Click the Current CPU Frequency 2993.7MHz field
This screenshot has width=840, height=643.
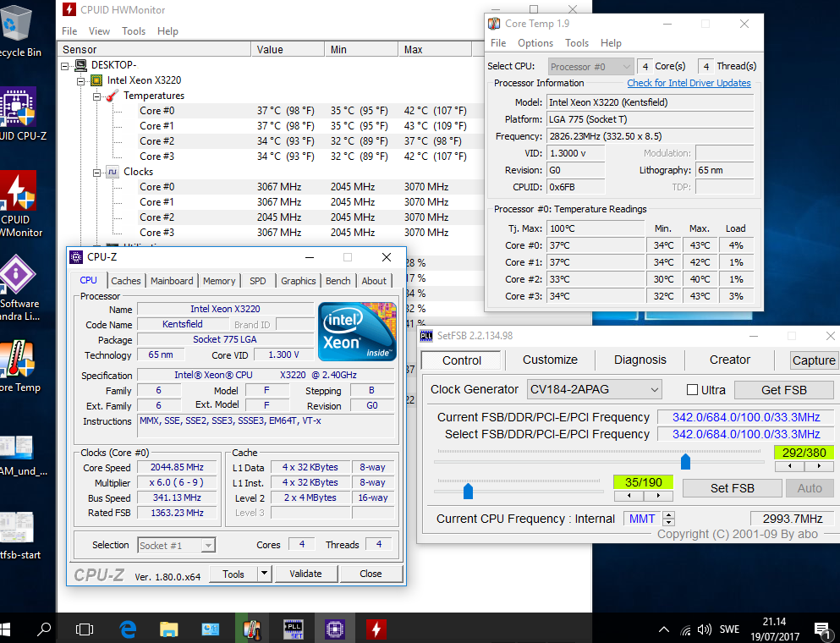click(x=792, y=519)
